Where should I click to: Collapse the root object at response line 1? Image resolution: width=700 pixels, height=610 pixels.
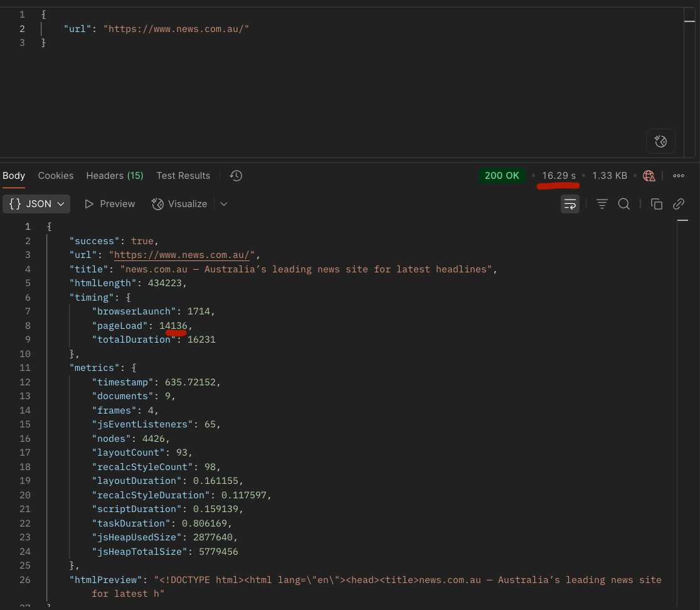coord(50,227)
